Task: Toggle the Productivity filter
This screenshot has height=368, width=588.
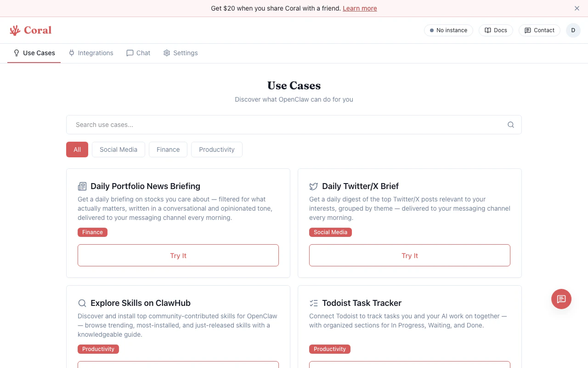Action: click(216, 149)
